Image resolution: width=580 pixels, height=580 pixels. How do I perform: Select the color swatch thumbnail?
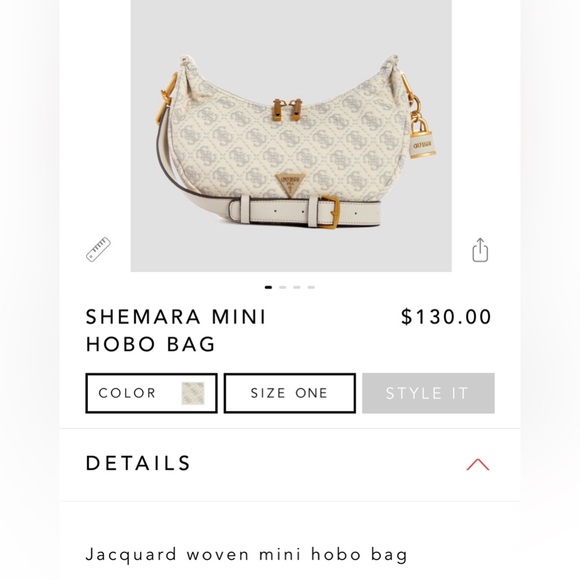(x=193, y=393)
